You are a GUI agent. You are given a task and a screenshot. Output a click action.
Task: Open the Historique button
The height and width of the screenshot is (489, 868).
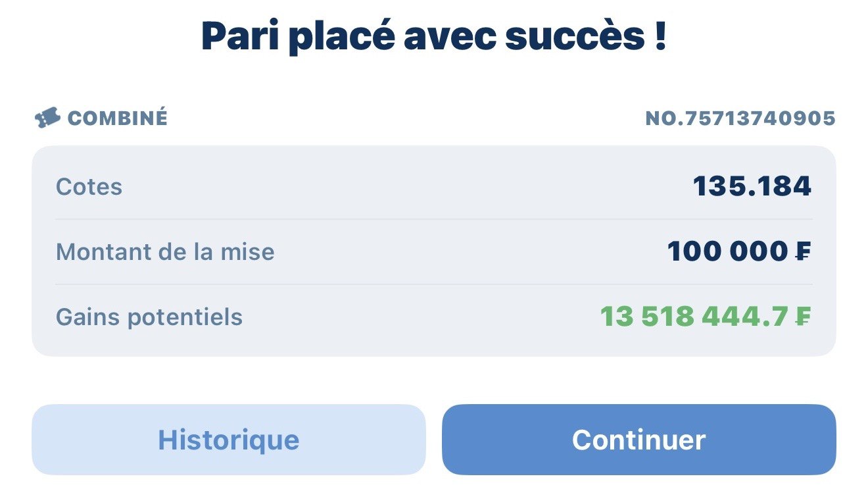point(229,440)
